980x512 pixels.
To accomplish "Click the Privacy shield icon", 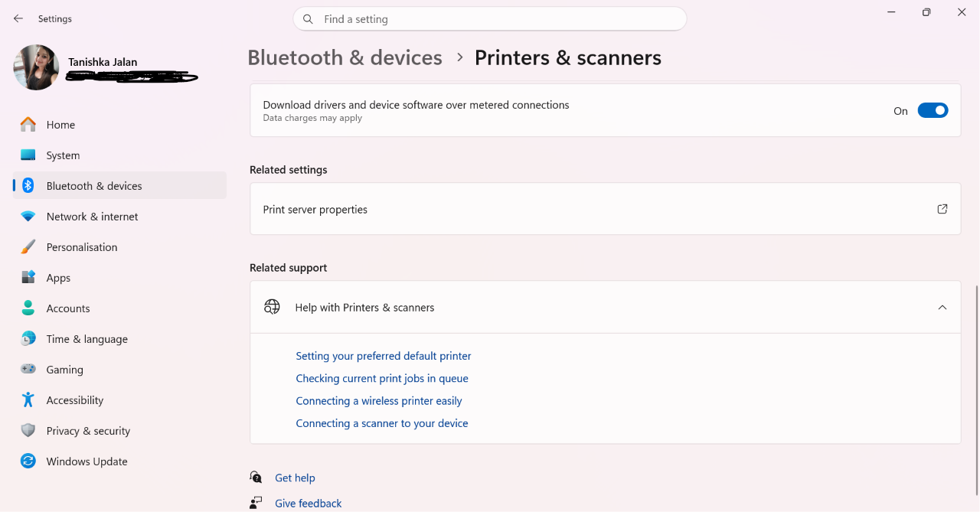I will [28, 430].
